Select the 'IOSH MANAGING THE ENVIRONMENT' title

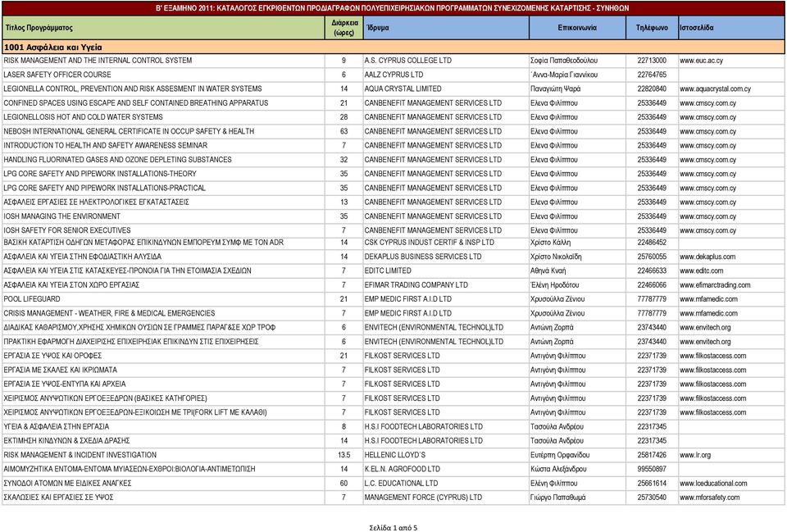point(61,216)
